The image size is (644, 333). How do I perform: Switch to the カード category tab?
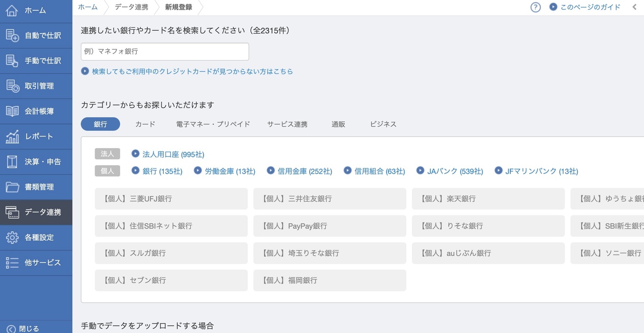145,124
